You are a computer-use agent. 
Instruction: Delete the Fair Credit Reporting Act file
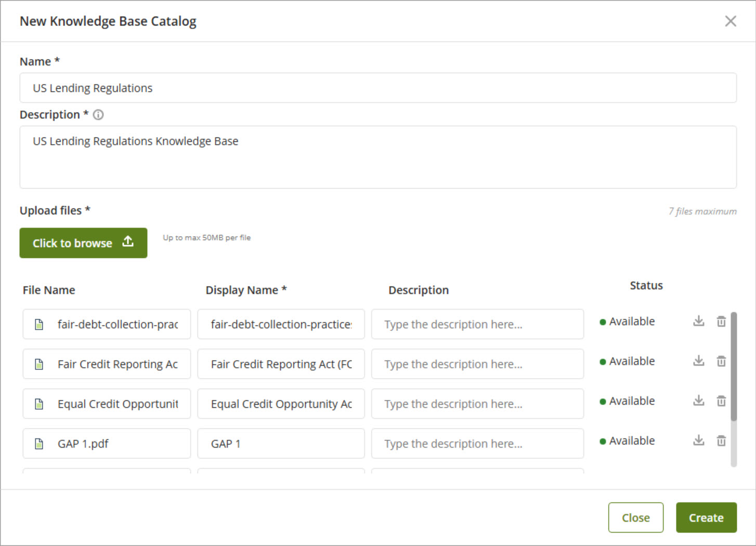(721, 361)
